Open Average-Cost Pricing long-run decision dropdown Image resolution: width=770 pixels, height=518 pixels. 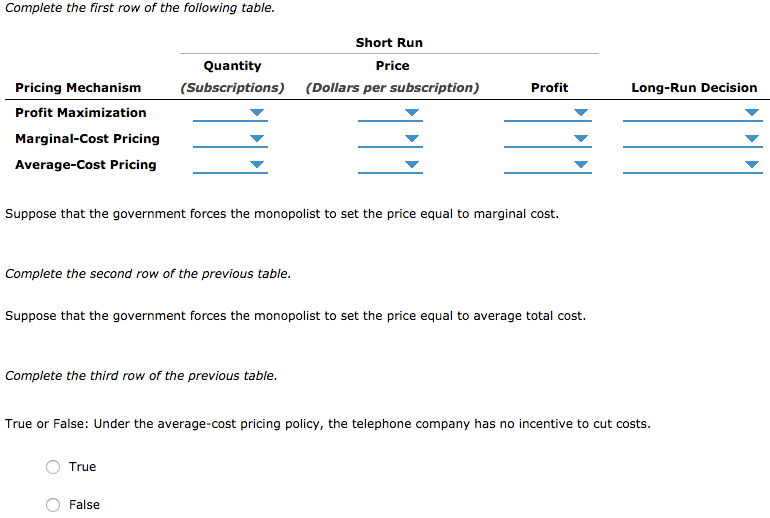tap(692, 165)
